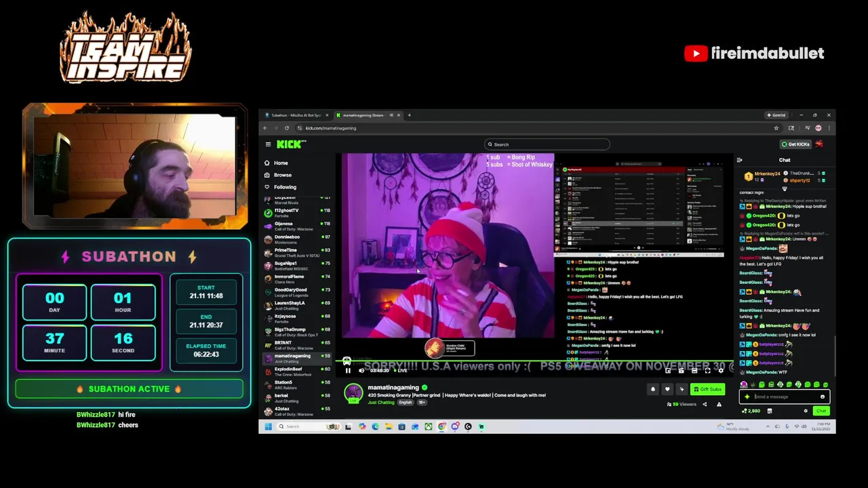
Task: Show hidden system tray icons
Action: 768,426
